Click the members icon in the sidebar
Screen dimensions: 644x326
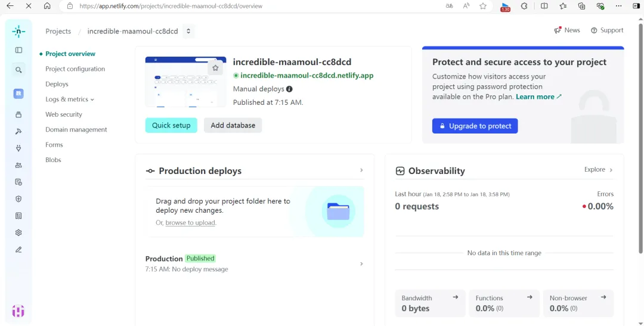coord(18,165)
